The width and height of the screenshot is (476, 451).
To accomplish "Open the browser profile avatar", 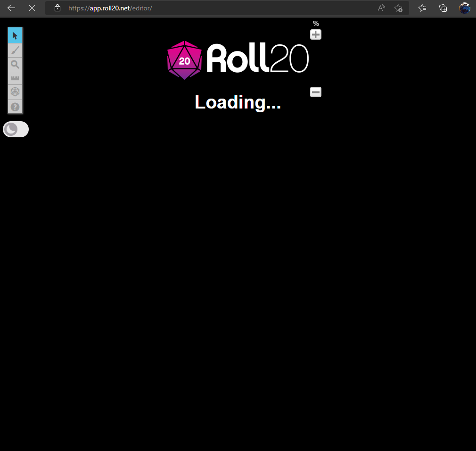I will (x=465, y=8).
